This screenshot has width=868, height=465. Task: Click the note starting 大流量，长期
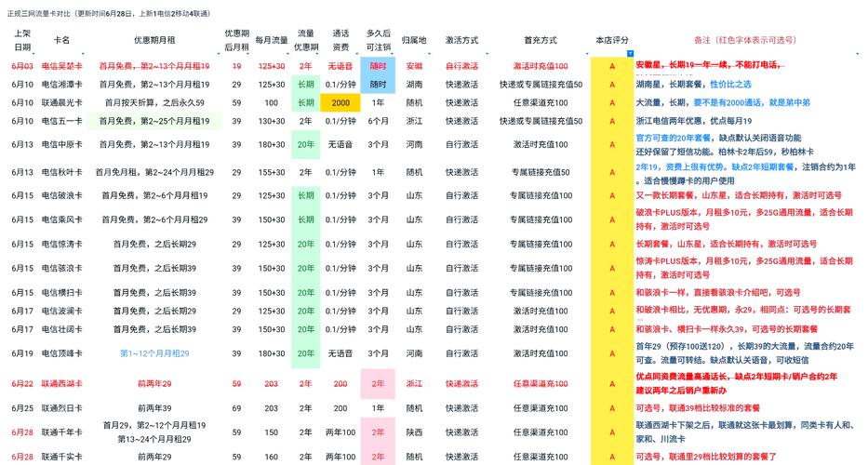(723, 102)
